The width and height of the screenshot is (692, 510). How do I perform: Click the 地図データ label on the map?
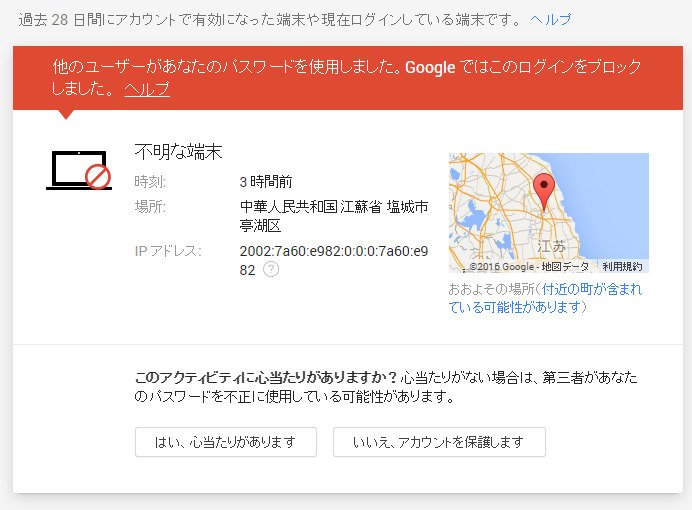tap(566, 267)
